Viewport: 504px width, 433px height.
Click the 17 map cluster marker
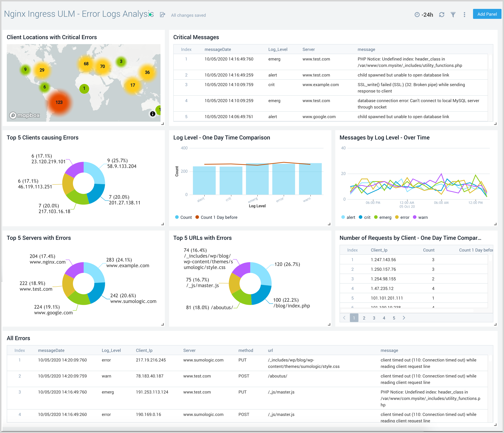[133, 85]
